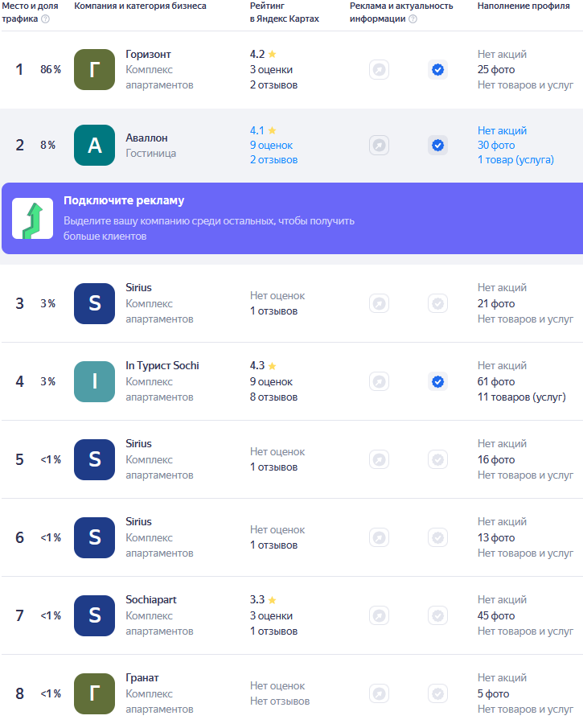
Task: Click '8 отзывов' in In Турист Sochi row
Action: pyautogui.click(x=274, y=397)
